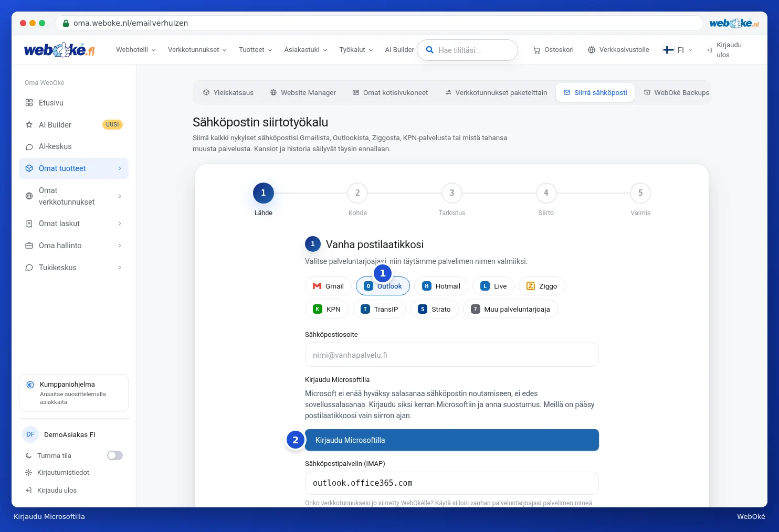Expand the Työkalut dropdown
779x532 pixels.
[x=356, y=50]
